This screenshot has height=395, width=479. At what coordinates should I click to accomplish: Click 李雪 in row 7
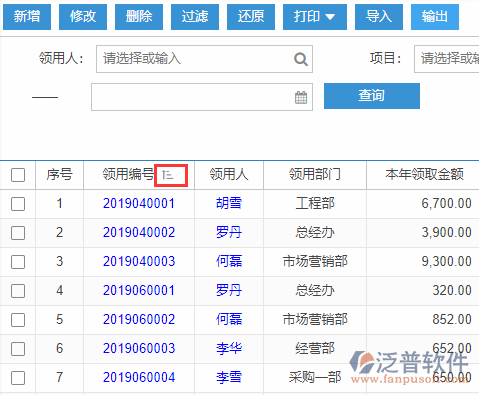click(x=229, y=377)
